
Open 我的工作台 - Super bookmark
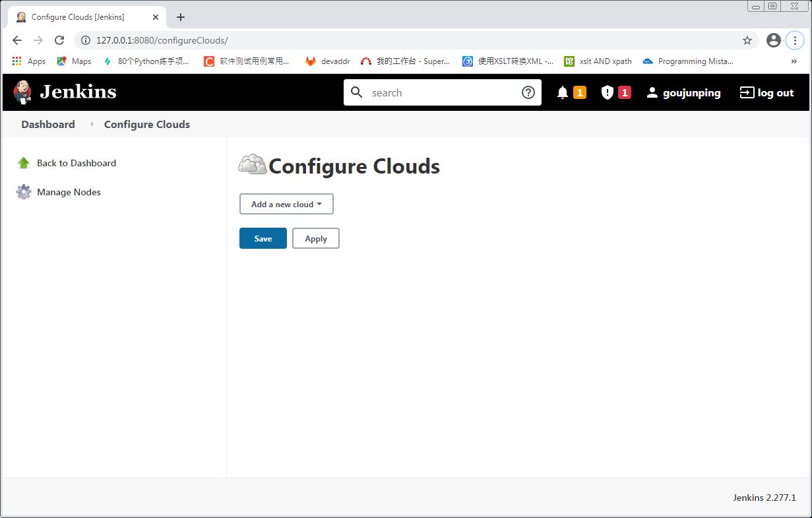coord(405,61)
